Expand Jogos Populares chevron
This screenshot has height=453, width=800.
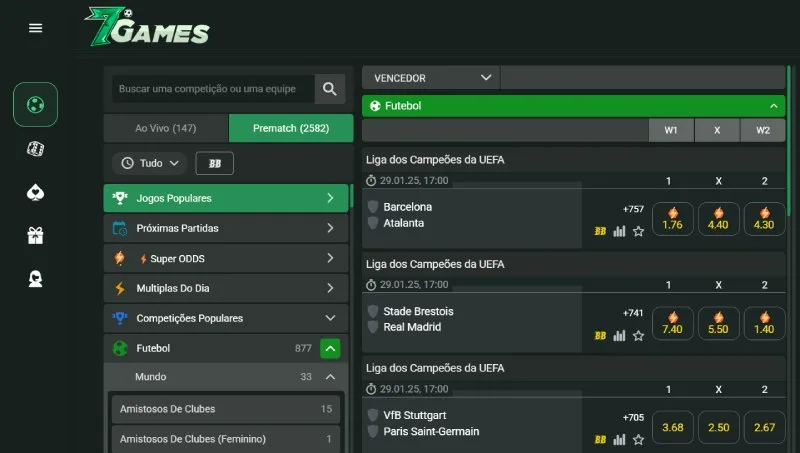coord(330,198)
